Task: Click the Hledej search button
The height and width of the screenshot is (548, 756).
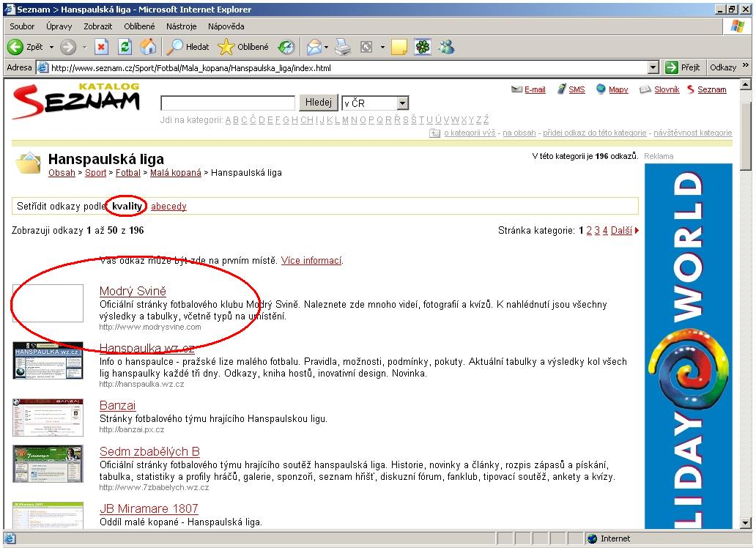Action: point(318,103)
